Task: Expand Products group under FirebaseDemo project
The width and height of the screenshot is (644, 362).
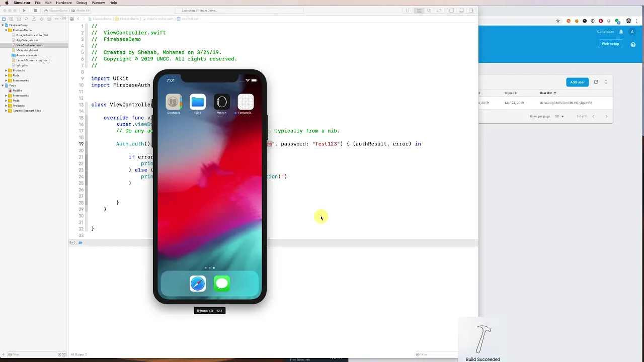Action: pos(6,70)
